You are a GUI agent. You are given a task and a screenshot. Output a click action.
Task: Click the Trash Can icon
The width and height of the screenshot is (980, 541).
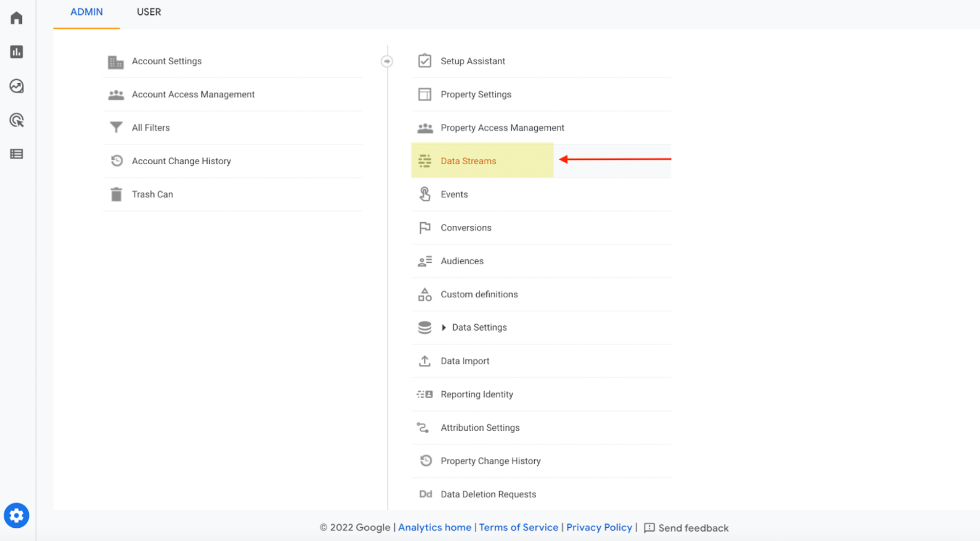[x=117, y=195]
